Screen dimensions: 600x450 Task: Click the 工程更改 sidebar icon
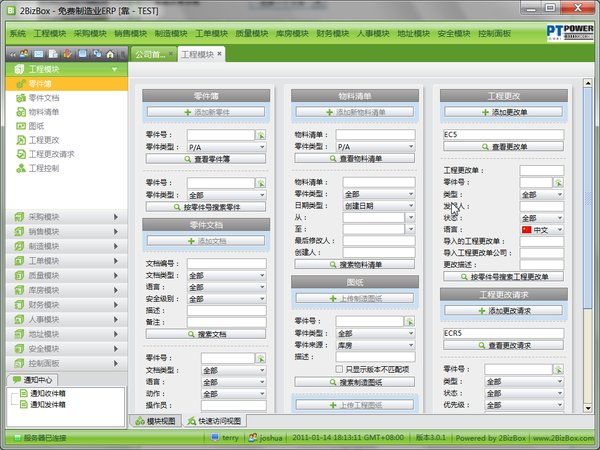pos(21,140)
